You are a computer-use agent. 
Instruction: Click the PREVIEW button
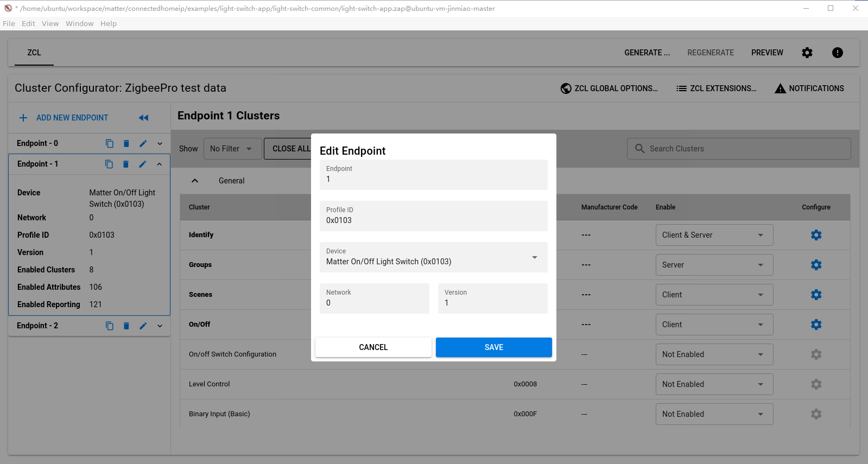[x=767, y=53]
